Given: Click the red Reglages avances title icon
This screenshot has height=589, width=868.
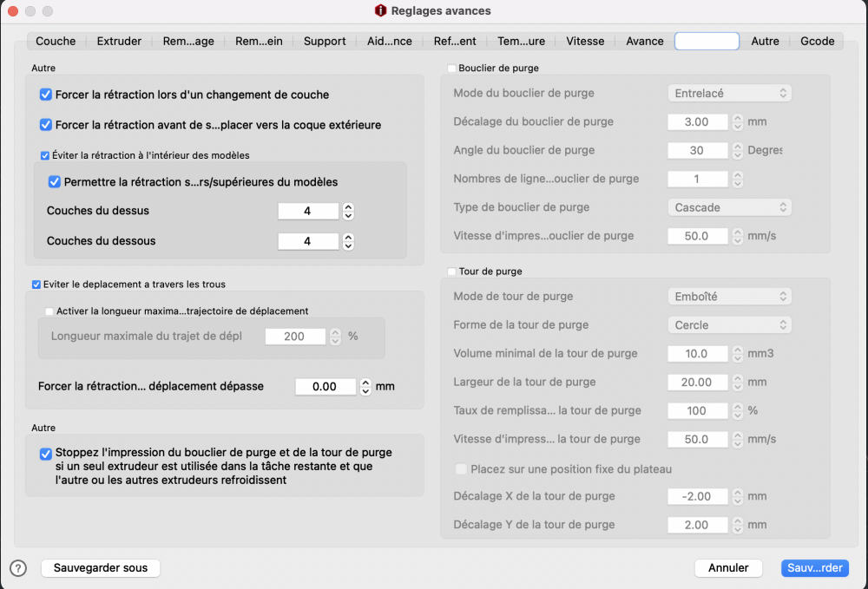Looking at the screenshot, I should pos(380,10).
